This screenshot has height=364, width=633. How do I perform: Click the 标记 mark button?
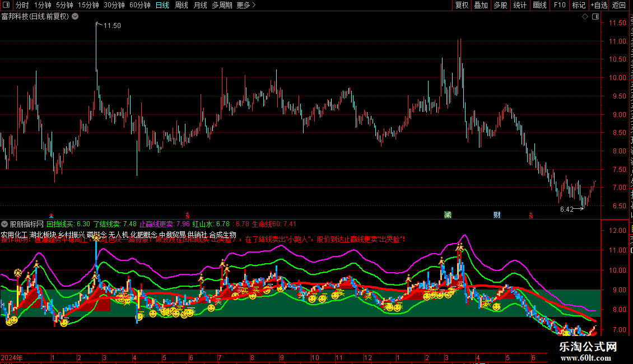tap(579, 5)
